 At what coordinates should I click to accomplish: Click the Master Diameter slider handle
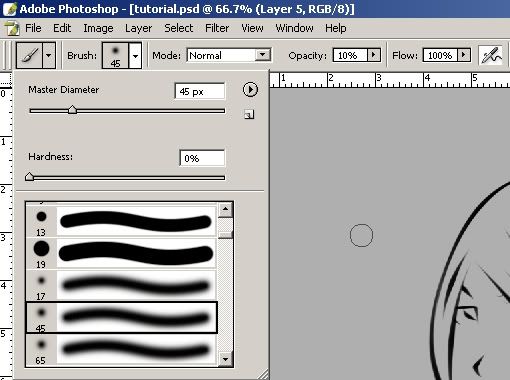(x=72, y=110)
